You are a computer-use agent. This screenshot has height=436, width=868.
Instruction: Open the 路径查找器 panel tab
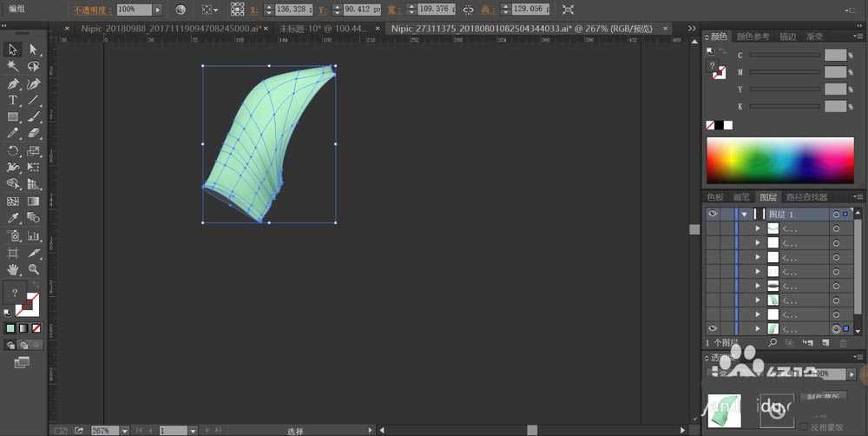806,197
